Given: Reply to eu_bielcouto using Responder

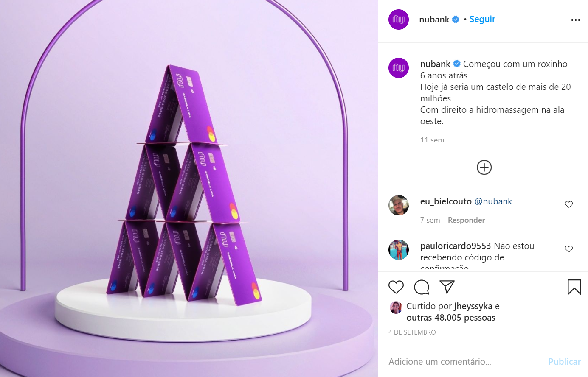Looking at the screenshot, I should pos(466,220).
